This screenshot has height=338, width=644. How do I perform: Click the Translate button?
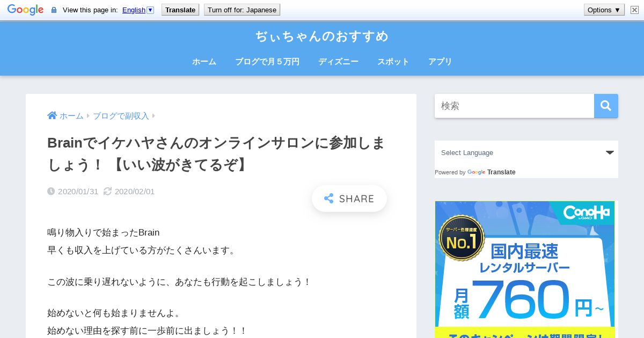[x=180, y=10]
